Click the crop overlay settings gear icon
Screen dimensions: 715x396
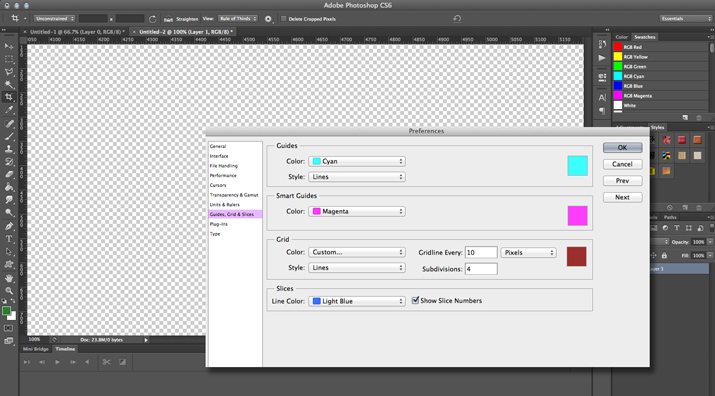click(x=268, y=19)
